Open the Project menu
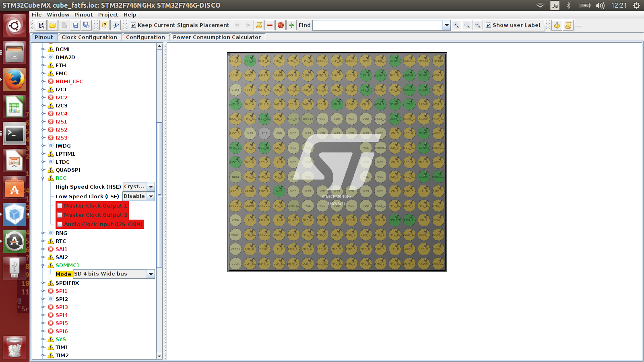Viewport: 644px width, 362px height. [x=108, y=14]
